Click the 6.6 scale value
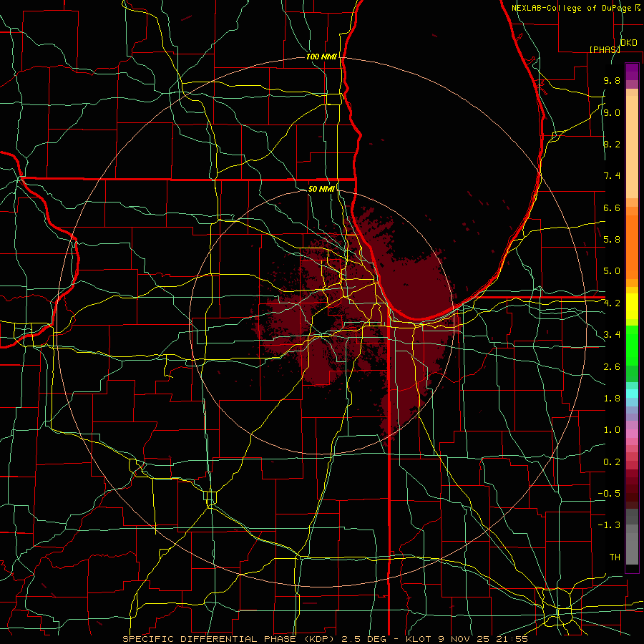The width and height of the screenshot is (644, 644). pos(612,208)
